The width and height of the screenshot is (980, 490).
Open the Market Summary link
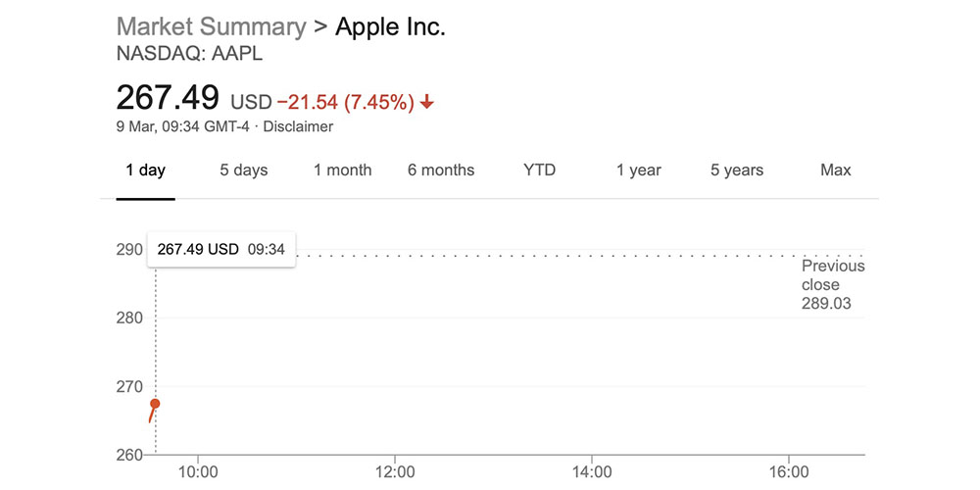(211, 26)
